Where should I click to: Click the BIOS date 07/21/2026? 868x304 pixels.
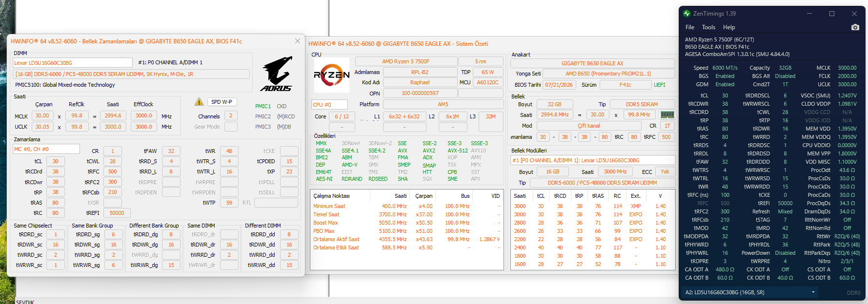tap(559, 85)
